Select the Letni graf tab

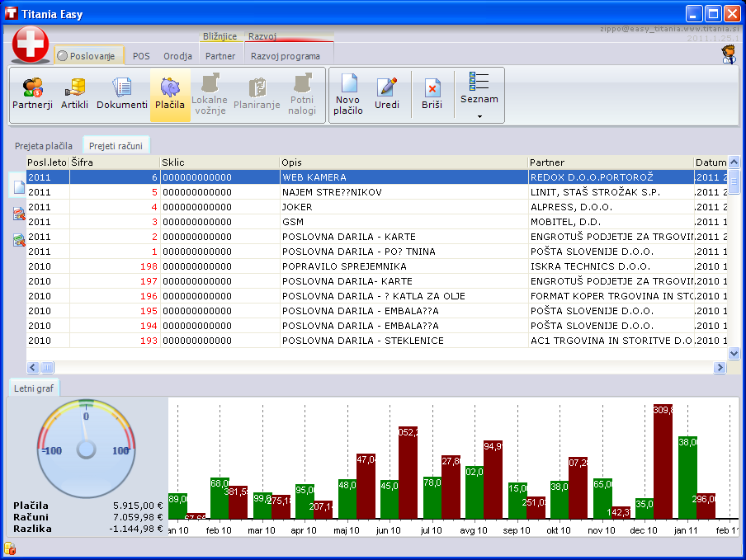point(34,388)
